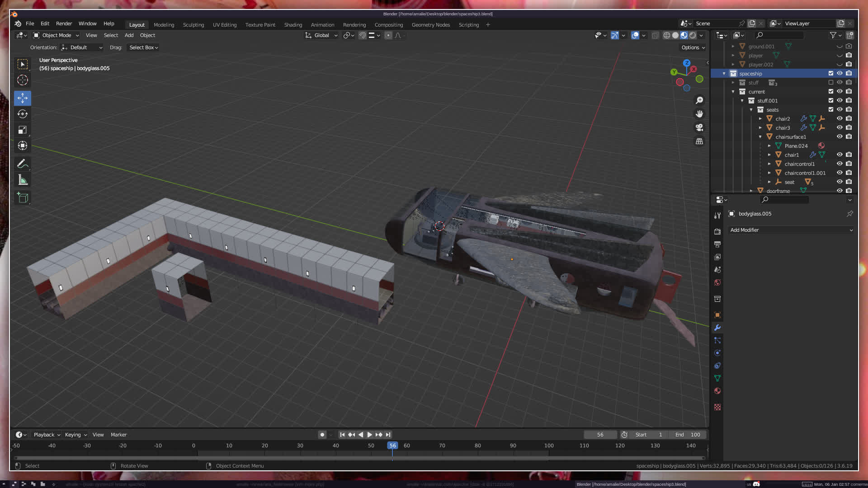Select the Scale tool

[x=23, y=130]
